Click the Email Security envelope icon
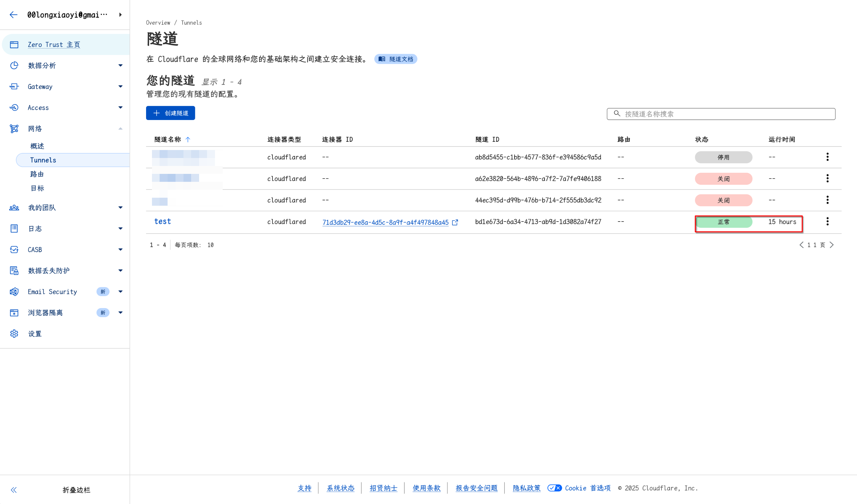857x504 pixels. coord(14,292)
